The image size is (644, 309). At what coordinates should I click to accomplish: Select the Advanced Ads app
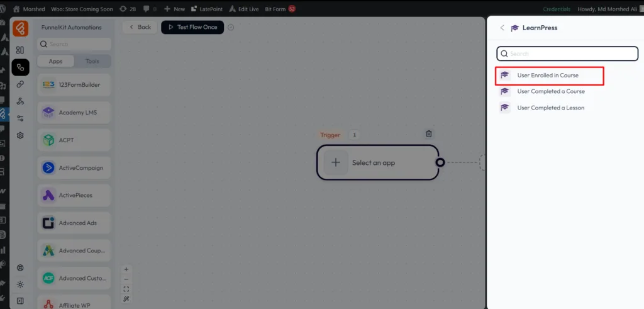74,223
